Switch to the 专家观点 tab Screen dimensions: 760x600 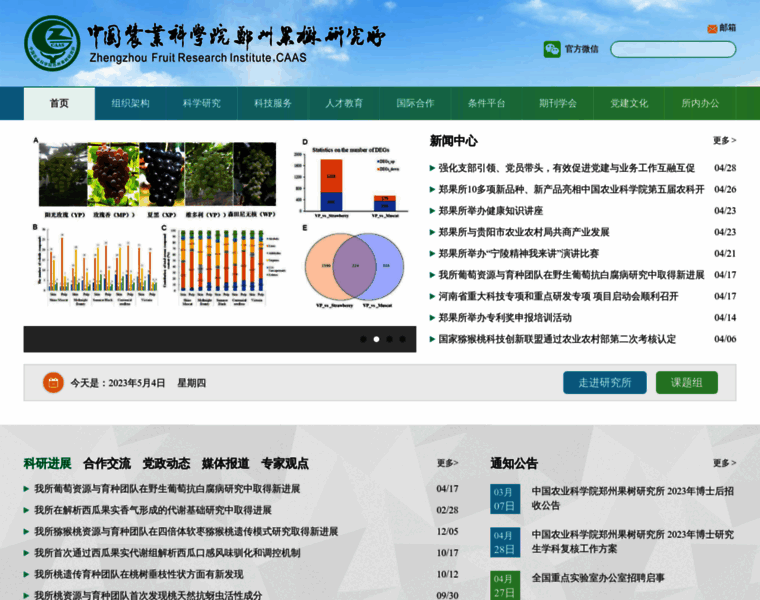[x=285, y=463]
